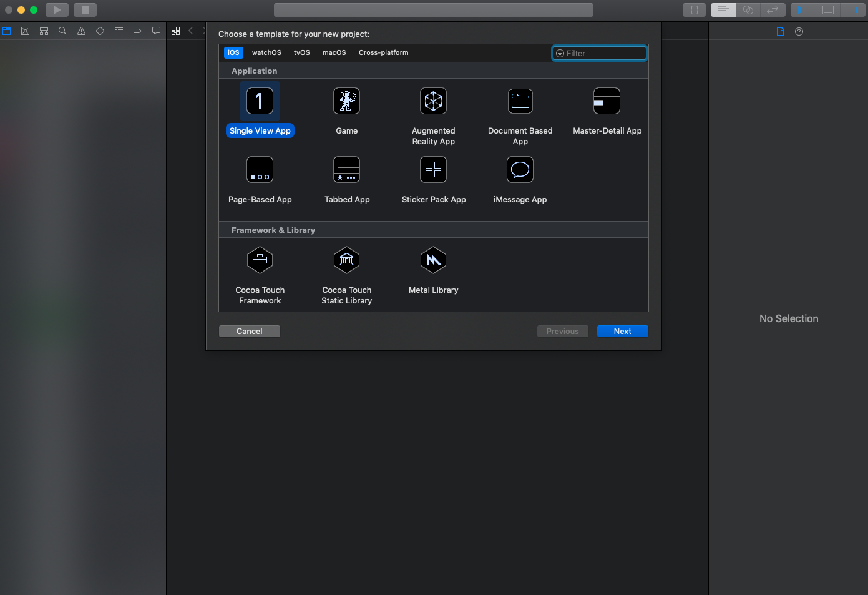868x595 pixels.
Task: Select the Document Based App template
Action: pos(520,101)
